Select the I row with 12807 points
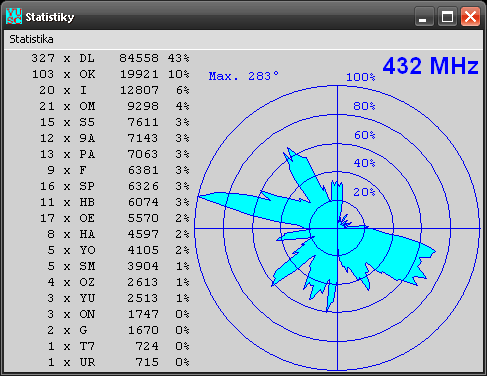The image size is (487, 376). click(x=114, y=90)
